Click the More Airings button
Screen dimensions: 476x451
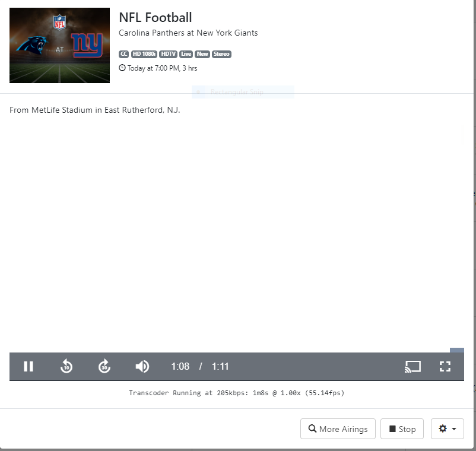click(338, 429)
